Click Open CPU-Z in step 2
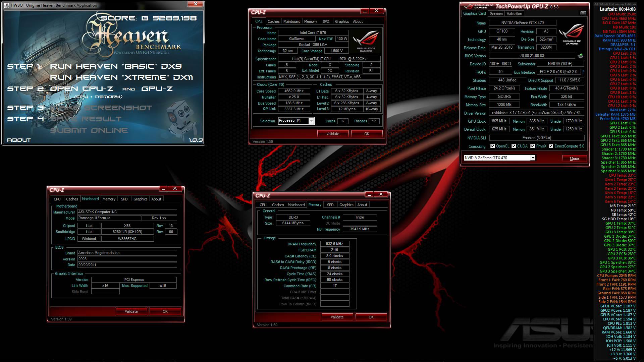This screenshot has width=644, height=362. (x=82, y=89)
